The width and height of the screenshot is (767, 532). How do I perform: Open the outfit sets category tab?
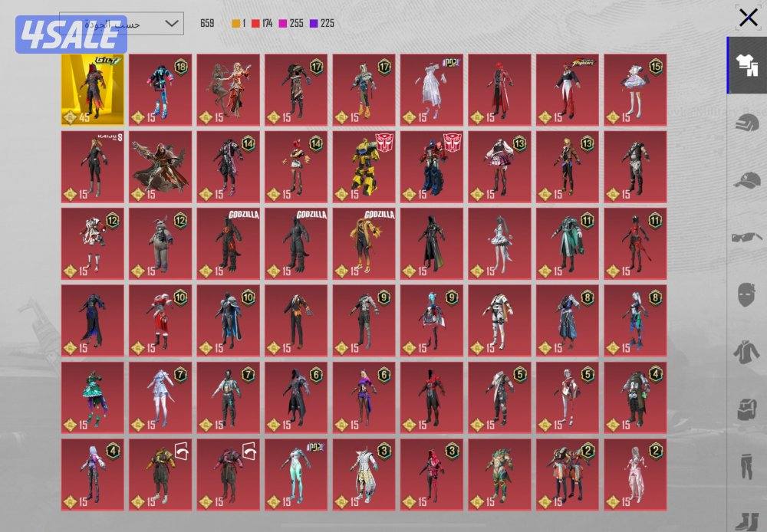click(x=746, y=66)
